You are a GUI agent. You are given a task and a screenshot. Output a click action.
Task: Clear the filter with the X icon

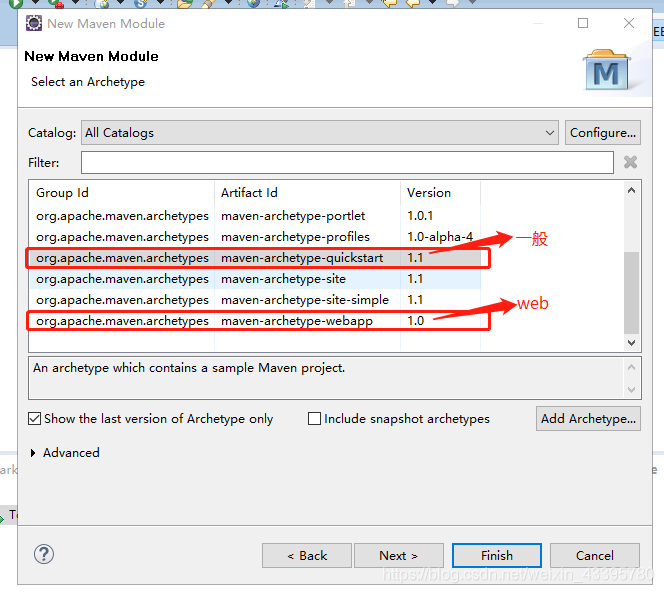(x=631, y=162)
